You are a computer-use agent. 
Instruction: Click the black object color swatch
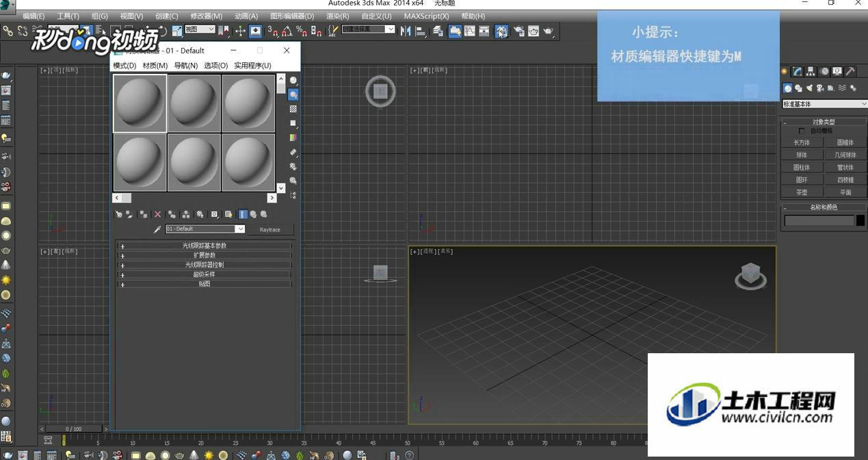point(860,220)
